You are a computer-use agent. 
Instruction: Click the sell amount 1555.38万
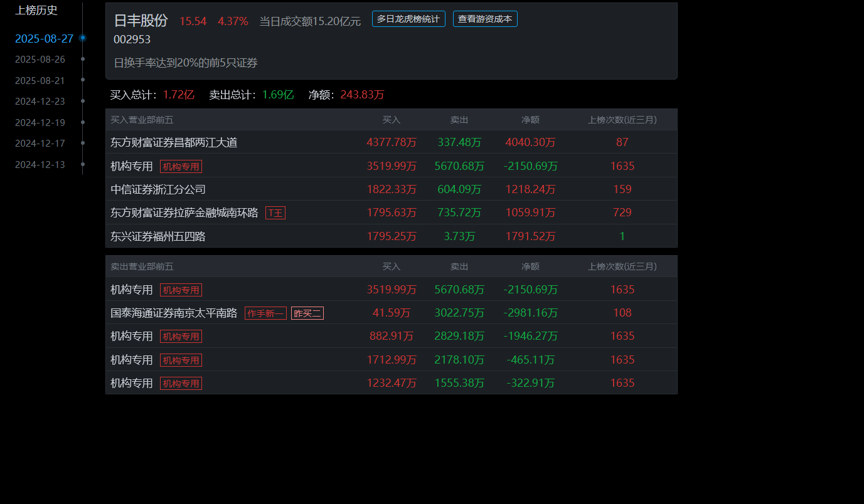pos(459,383)
